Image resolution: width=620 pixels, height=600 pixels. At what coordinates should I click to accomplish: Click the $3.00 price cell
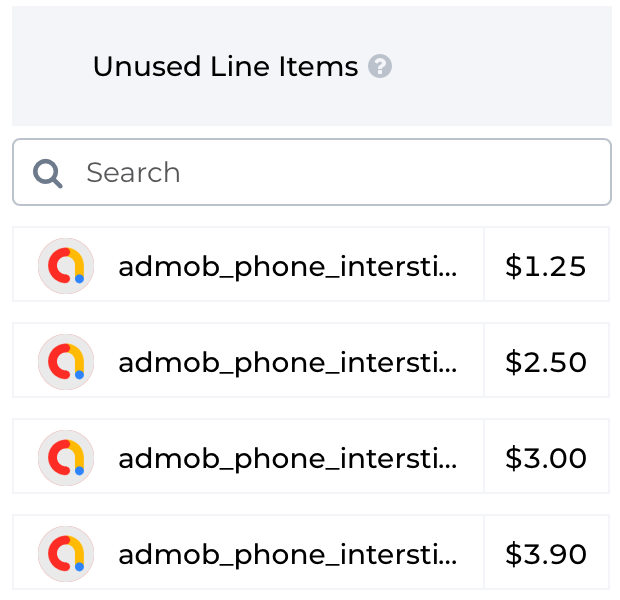[546, 458]
